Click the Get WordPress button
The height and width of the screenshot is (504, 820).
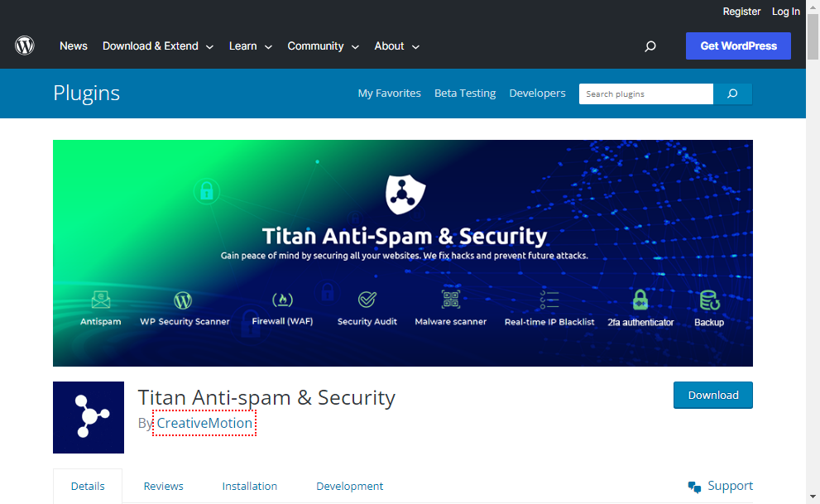[738, 46]
